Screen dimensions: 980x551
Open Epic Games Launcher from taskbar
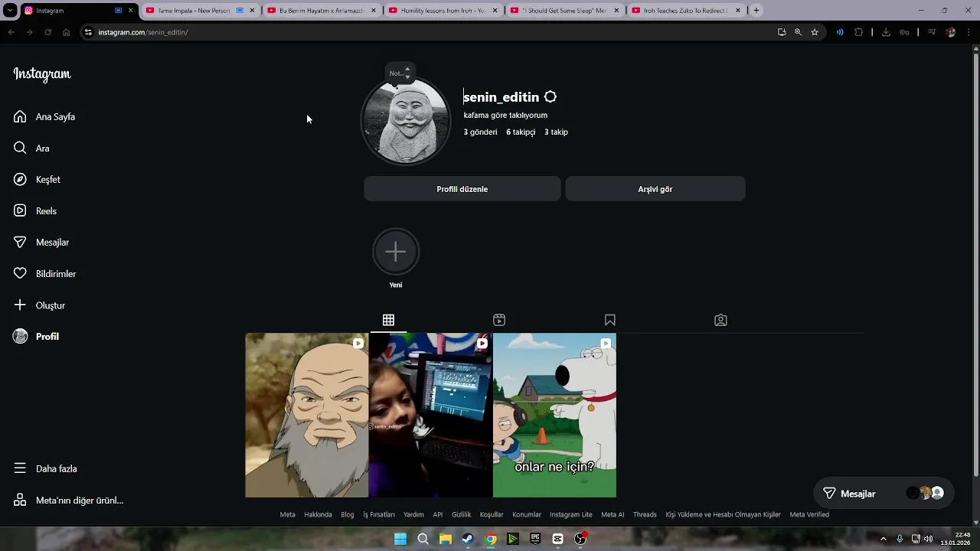(x=535, y=539)
